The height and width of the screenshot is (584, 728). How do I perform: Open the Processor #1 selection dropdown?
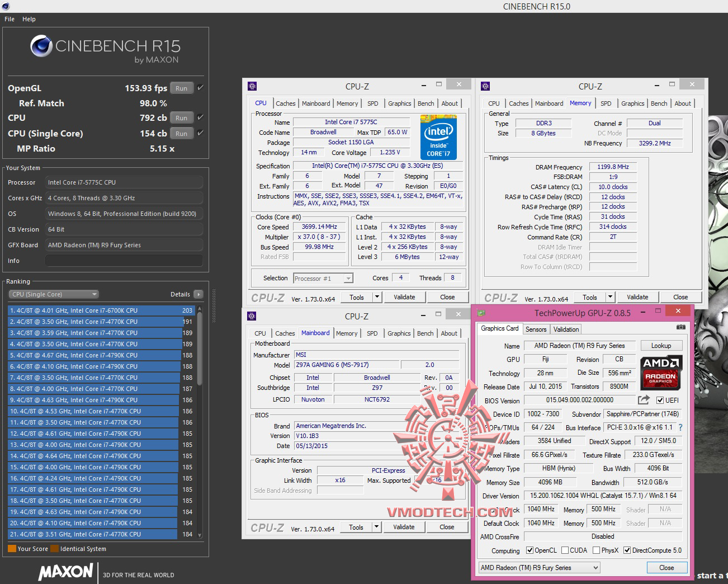323,278
